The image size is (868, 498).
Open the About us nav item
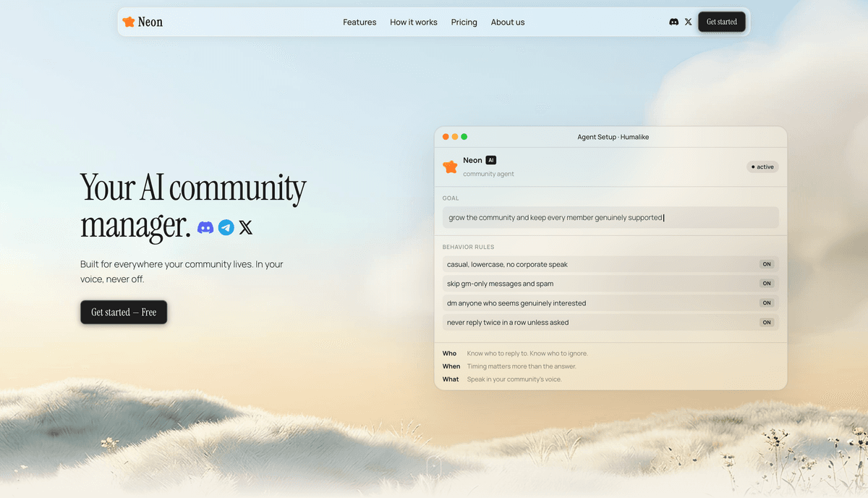[x=508, y=22]
